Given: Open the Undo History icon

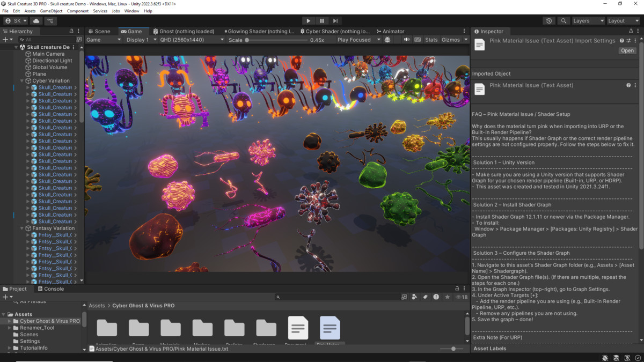Looking at the screenshot, I should tap(549, 21).
